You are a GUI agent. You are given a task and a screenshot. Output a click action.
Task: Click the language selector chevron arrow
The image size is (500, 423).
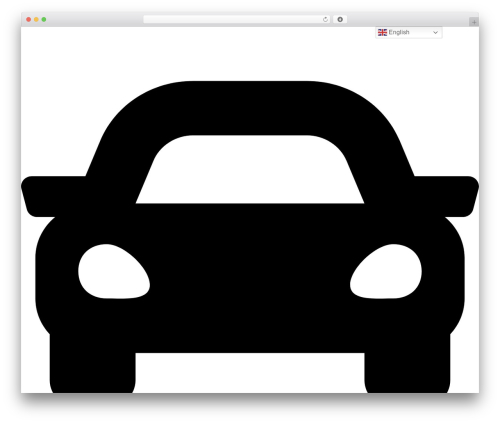pos(435,32)
